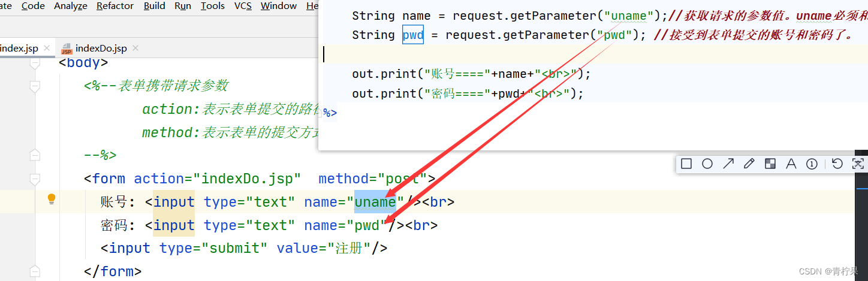Click the yellow light bulb intention icon
The width and height of the screenshot is (868, 281).
pos(52,199)
